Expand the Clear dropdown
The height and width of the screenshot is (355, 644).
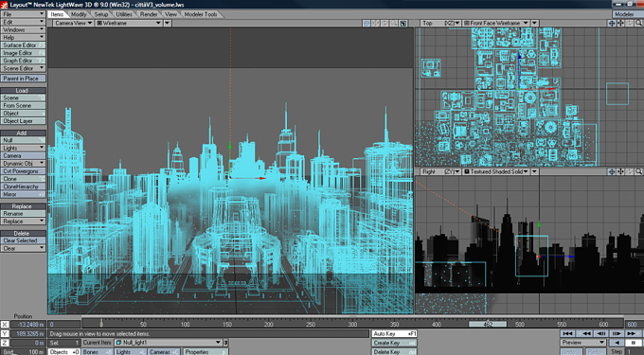23,248
